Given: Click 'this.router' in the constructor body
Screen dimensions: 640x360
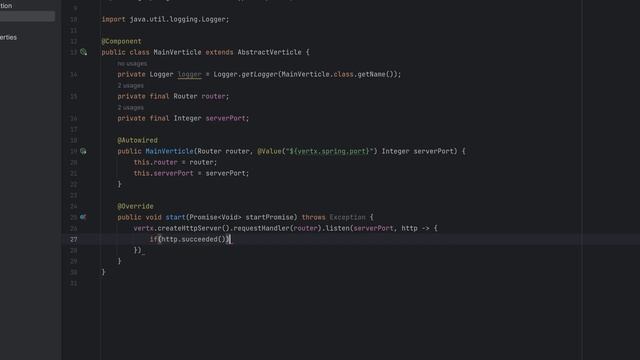Looking at the screenshot, I should pyautogui.click(x=156, y=162).
